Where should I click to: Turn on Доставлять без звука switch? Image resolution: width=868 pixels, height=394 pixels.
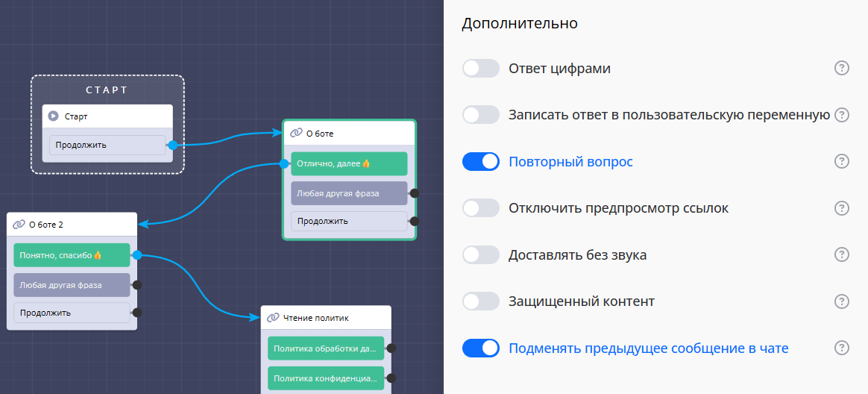click(x=480, y=255)
